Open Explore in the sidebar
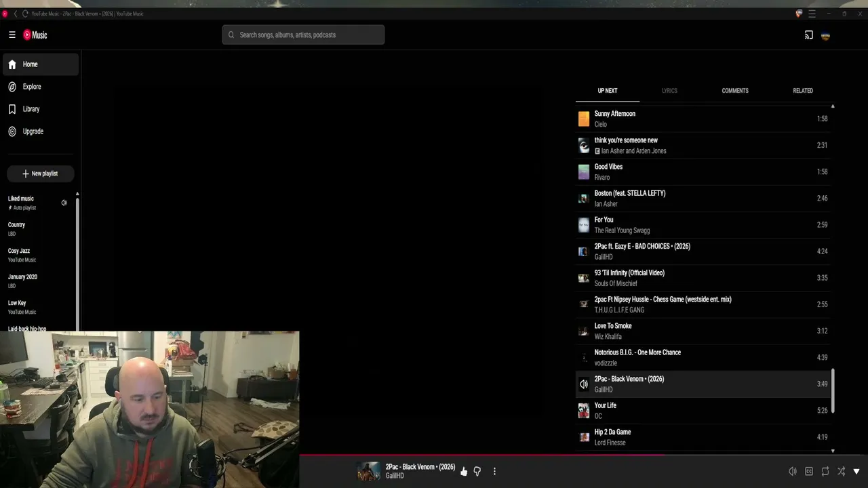This screenshot has height=488, width=868. click(x=40, y=87)
